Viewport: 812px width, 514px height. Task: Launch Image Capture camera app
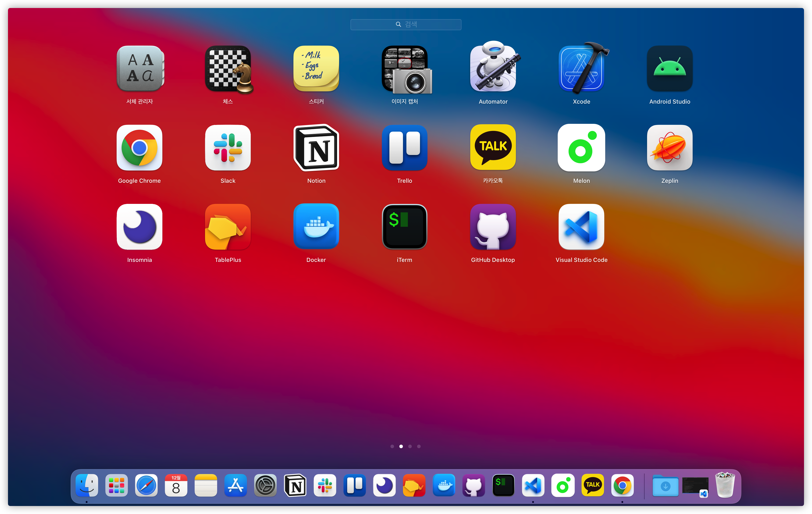(x=405, y=69)
